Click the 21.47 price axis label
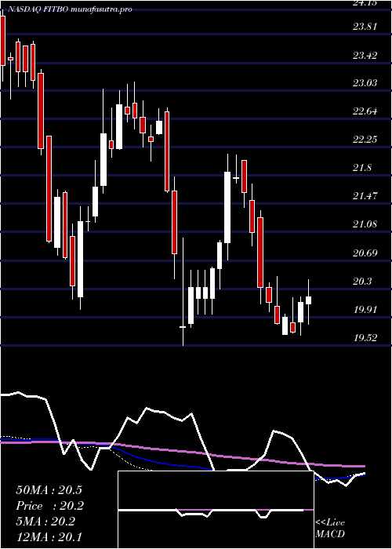This screenshot has height=549, width=392. tap(365, 196)
